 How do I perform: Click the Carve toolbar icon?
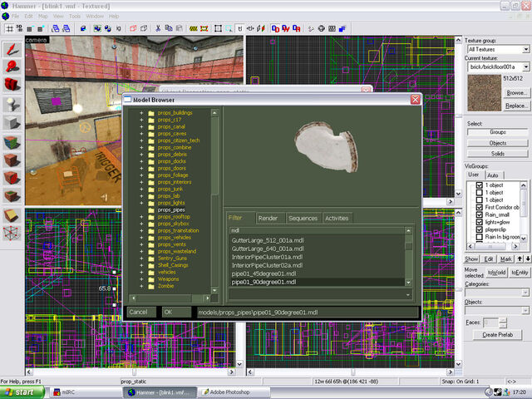pyautogui.click(x=83, y=28)
